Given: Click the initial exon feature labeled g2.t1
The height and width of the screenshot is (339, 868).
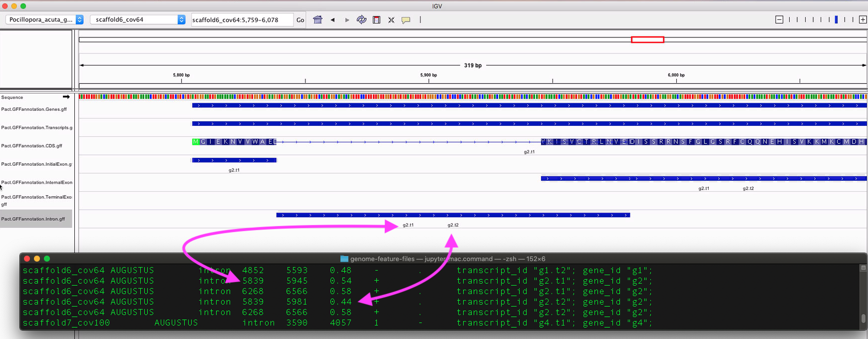Looking at the screenshot, I should click(234, 160).
